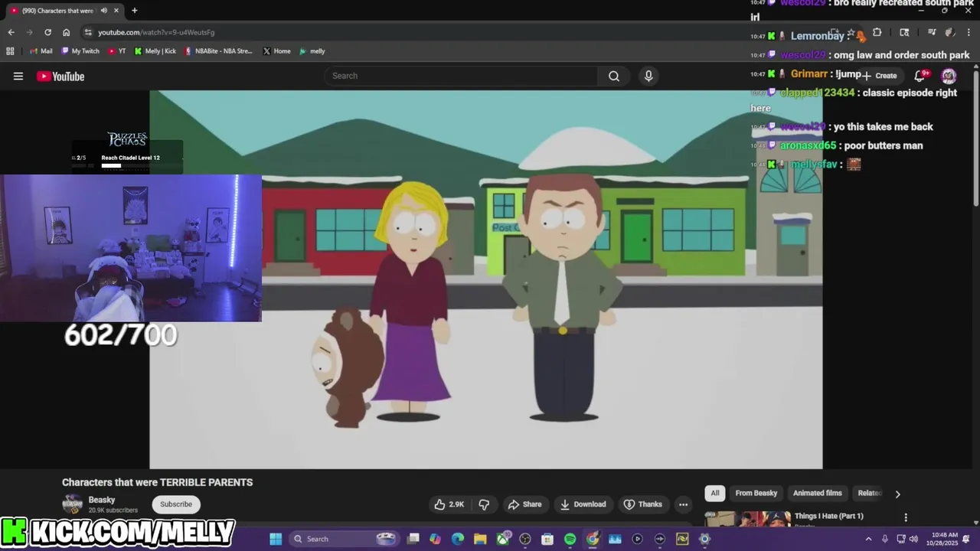Open Microsoft Edge from taskbar

coord(458,539)
